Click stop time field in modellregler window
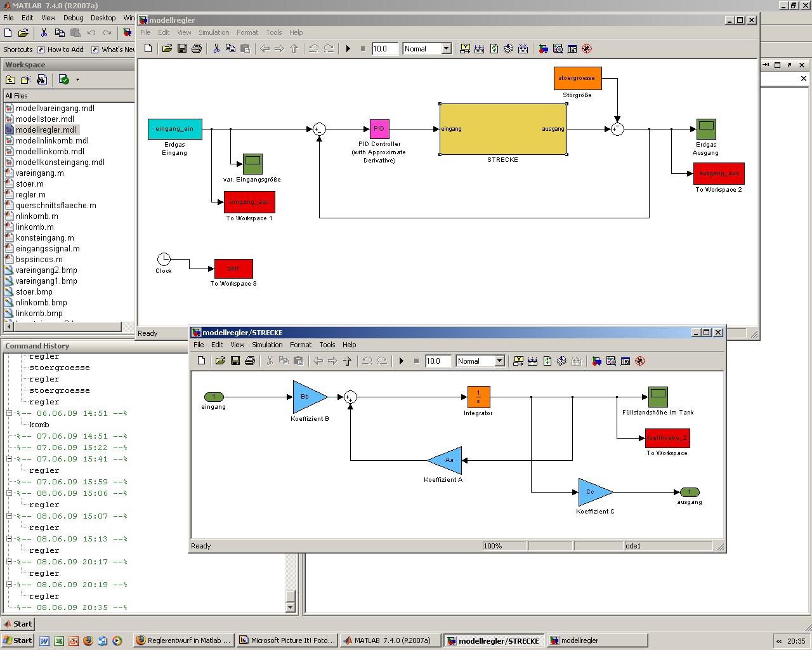Screen dimensions: 812x650 384,48
